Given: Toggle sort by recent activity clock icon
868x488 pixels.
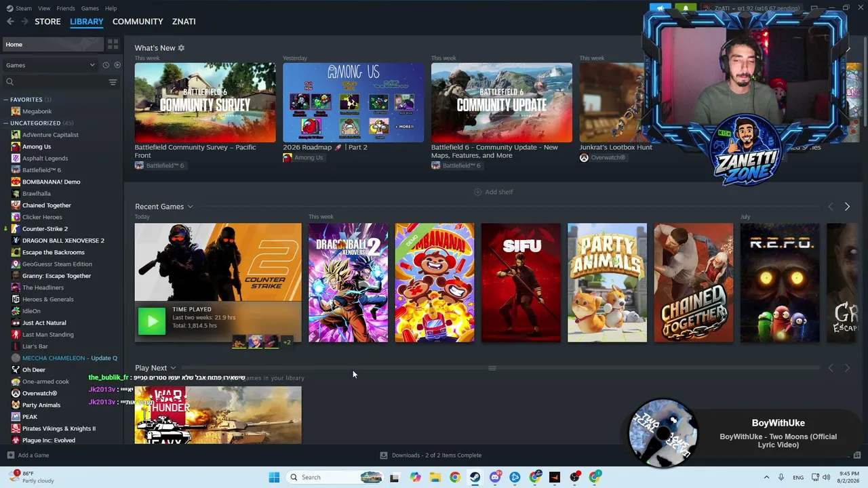Looking at the screenshot, I should click(106, 65).
